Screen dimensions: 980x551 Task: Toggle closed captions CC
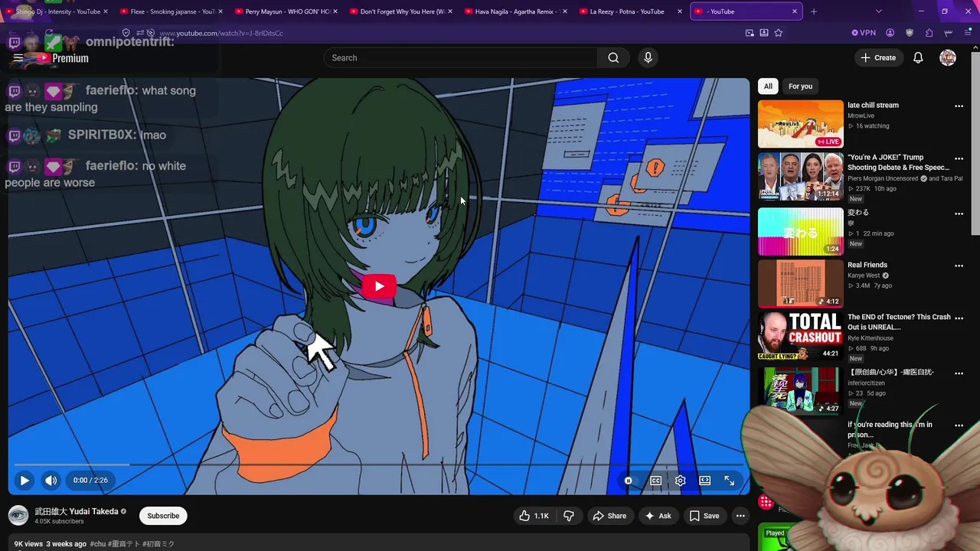pyautogui.click(x=656, y=481)
